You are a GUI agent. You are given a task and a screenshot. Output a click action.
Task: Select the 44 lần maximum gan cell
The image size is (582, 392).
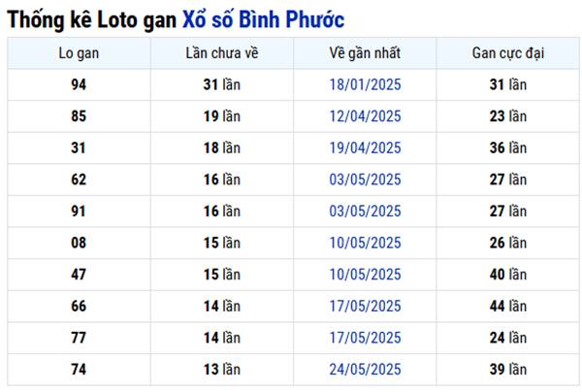(508, 307)
